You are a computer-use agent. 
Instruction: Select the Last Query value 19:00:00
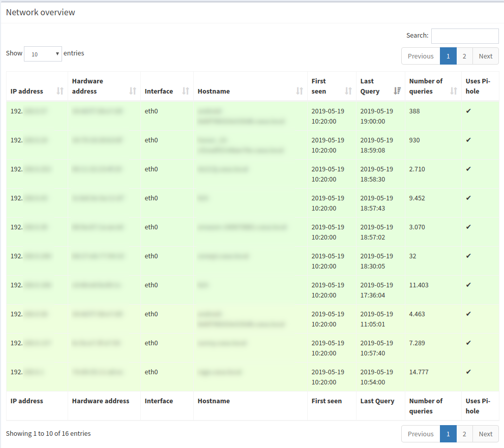click(x=373, y=121)
